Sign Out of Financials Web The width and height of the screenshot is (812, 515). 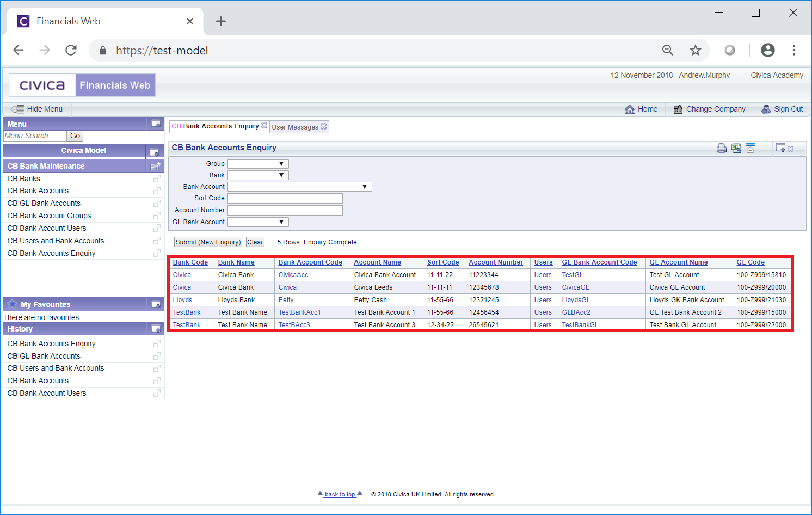(782, 109)
